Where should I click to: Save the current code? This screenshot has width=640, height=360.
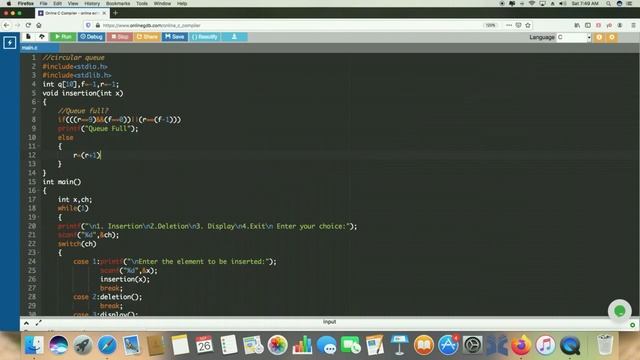(x=175, y=37)
